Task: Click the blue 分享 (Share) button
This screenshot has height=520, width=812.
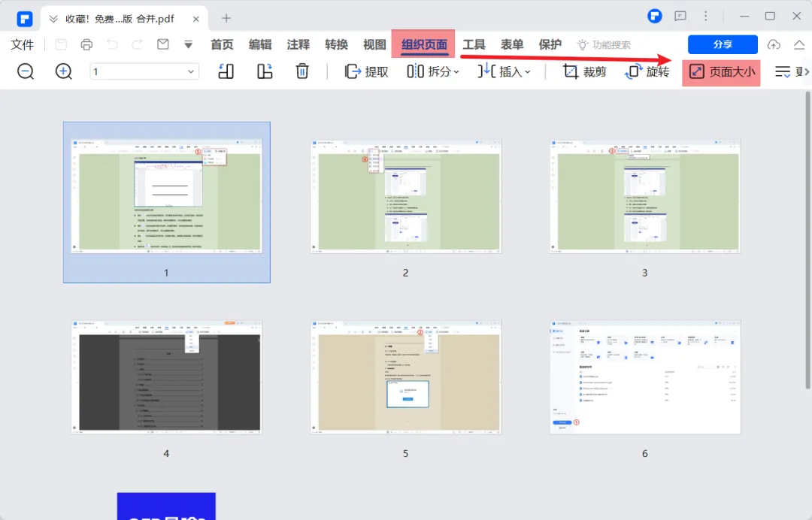Action: click(722, 44)
